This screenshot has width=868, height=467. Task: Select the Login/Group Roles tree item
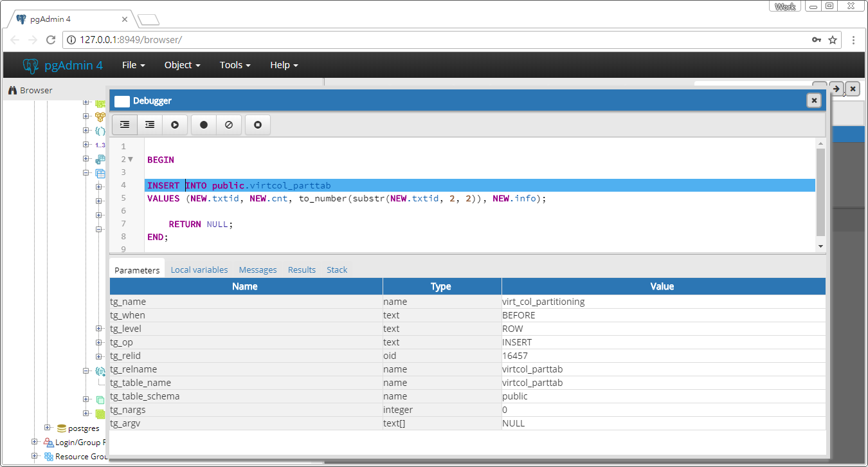(x=74, y=442)
